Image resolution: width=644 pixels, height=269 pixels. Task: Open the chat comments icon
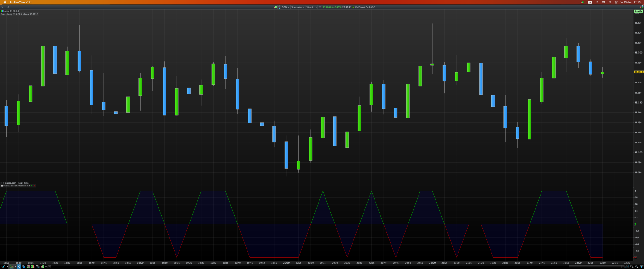point(24,266)
